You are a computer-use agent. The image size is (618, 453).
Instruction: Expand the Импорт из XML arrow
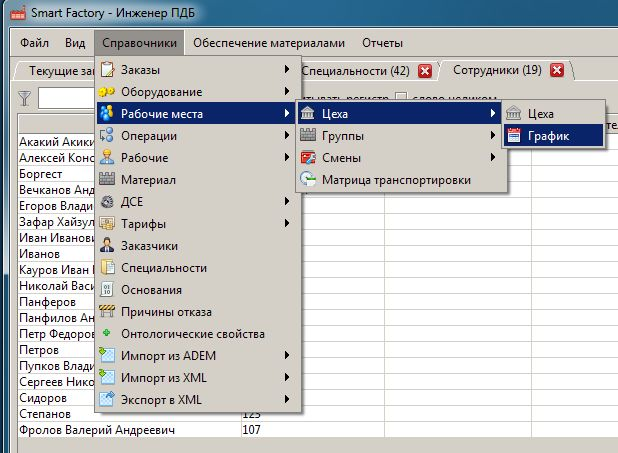(287, 377)
